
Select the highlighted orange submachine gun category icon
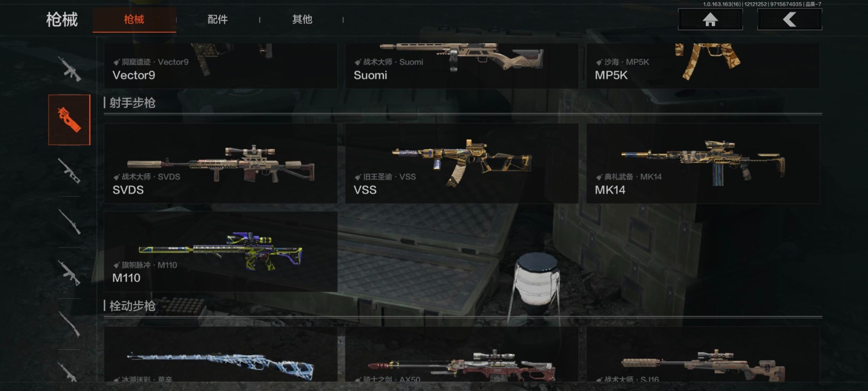(69, 120)
